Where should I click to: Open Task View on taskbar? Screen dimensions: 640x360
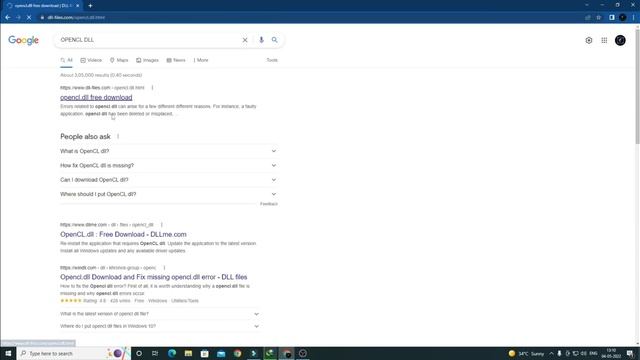click(155, 353)
